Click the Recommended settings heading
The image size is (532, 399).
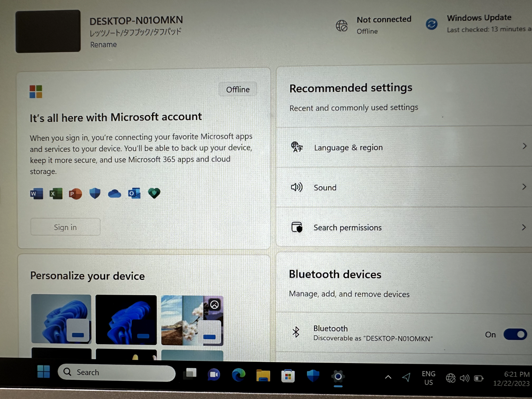click(351, 88)
